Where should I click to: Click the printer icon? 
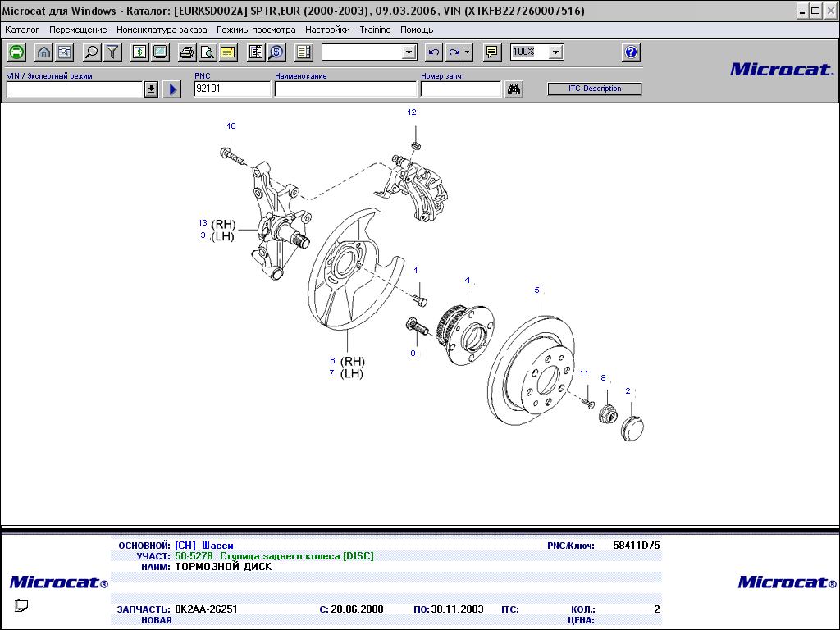tap(187, 52)
